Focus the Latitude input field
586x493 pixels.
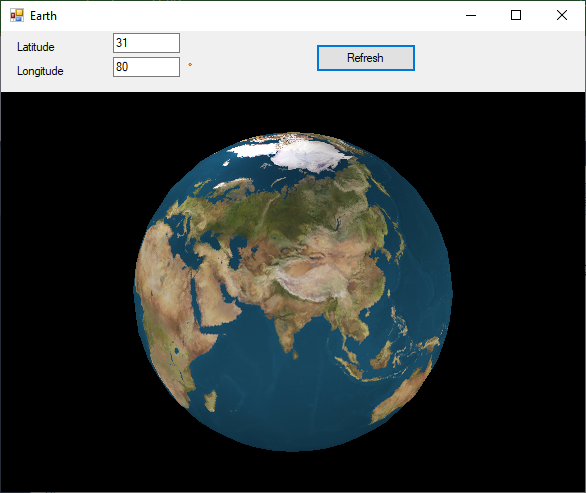[x=146, y=43]
